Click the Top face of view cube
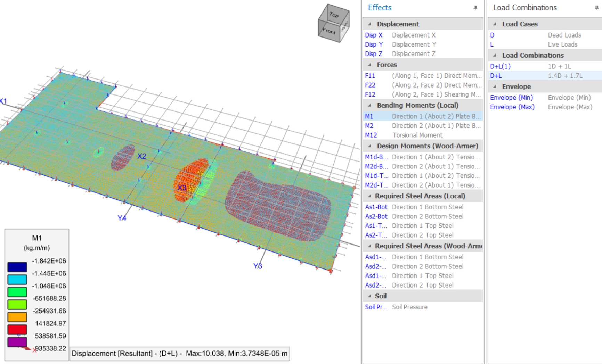The height and width of the screenshot is (364, 602). click(334, 15)
